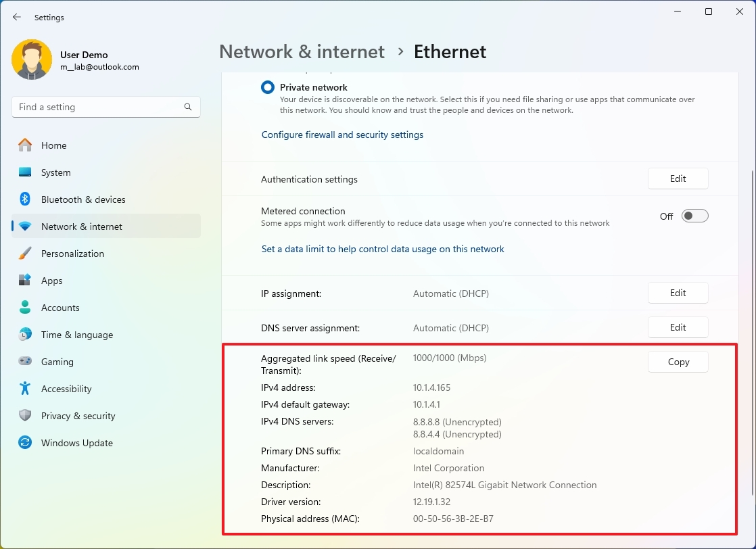The image size is (756, 549).
Task: Open the Apps icon
Action: pos(25,281)
